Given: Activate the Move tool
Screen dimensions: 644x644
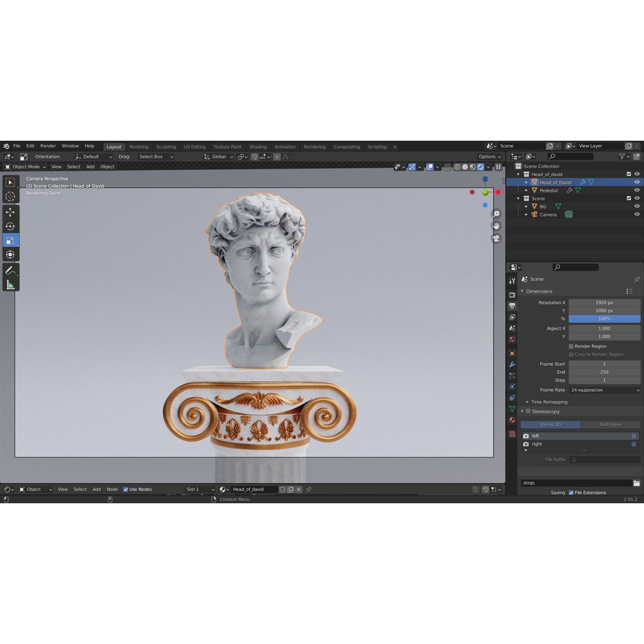Looking at the screenshot, I should (x=10, y=212).
